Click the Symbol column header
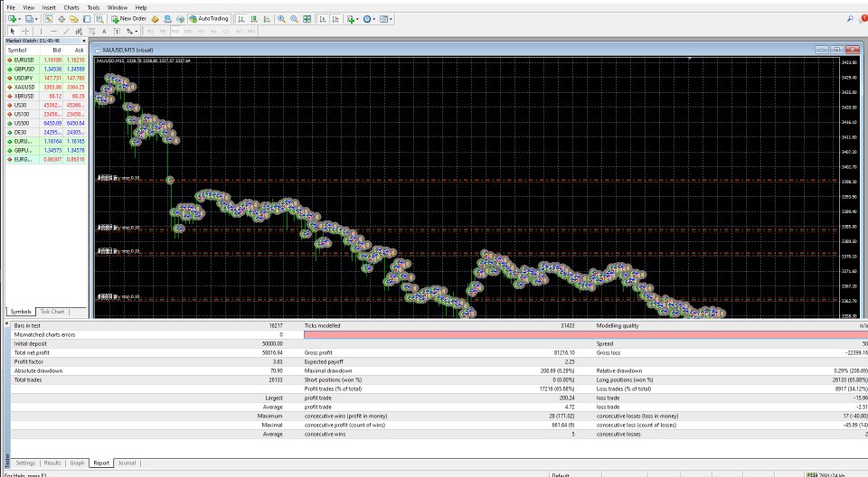This screenshot has width=868, height=477. click(x=22, y=50)
